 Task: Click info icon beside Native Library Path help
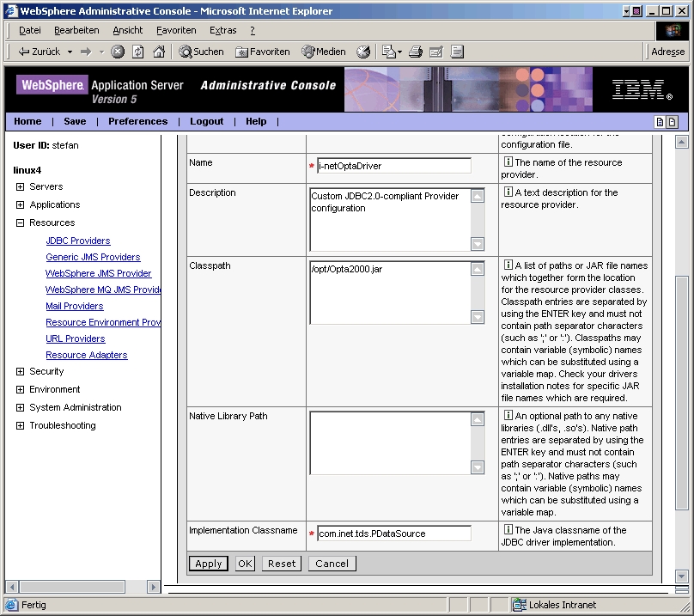(508, 415)
